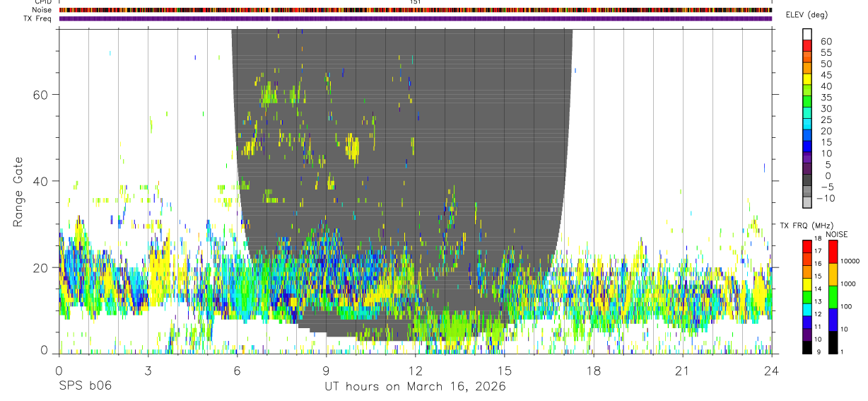Click the '45' label on the ELEV legend
The image size is (868, 401).
coord(826,75)
